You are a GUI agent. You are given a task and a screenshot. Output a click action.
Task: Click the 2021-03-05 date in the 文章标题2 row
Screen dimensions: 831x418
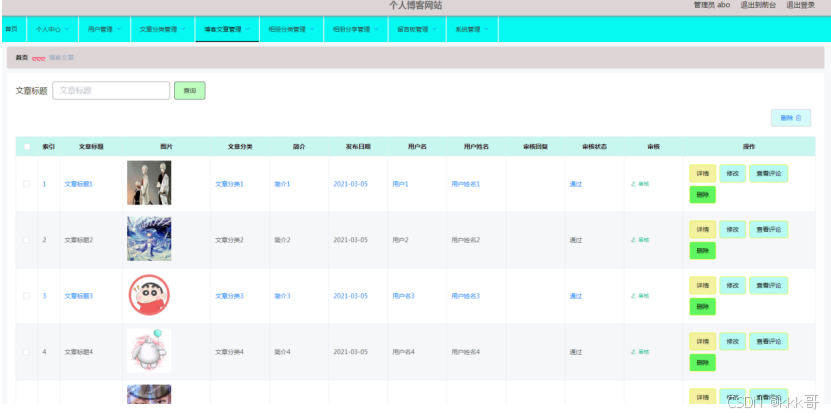click(350, 240)
